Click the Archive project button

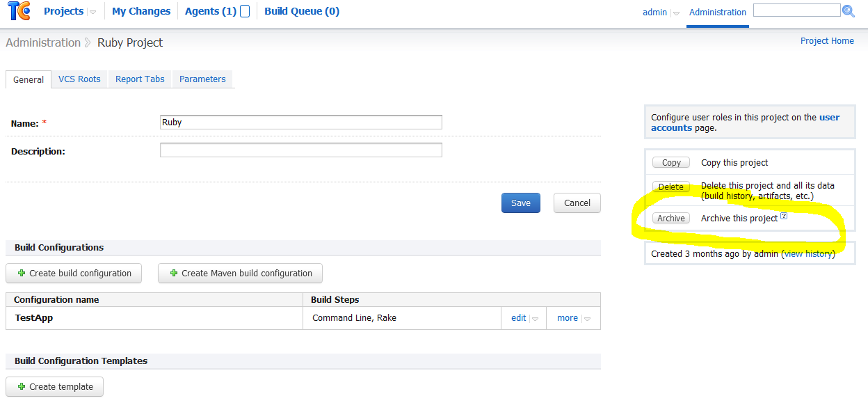click(x=671, y=218)
